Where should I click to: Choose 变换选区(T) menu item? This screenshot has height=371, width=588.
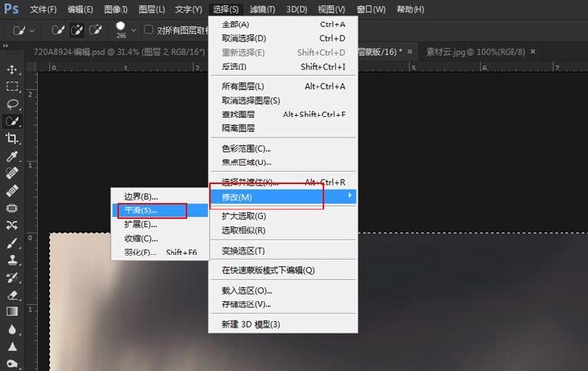[283, 251]
